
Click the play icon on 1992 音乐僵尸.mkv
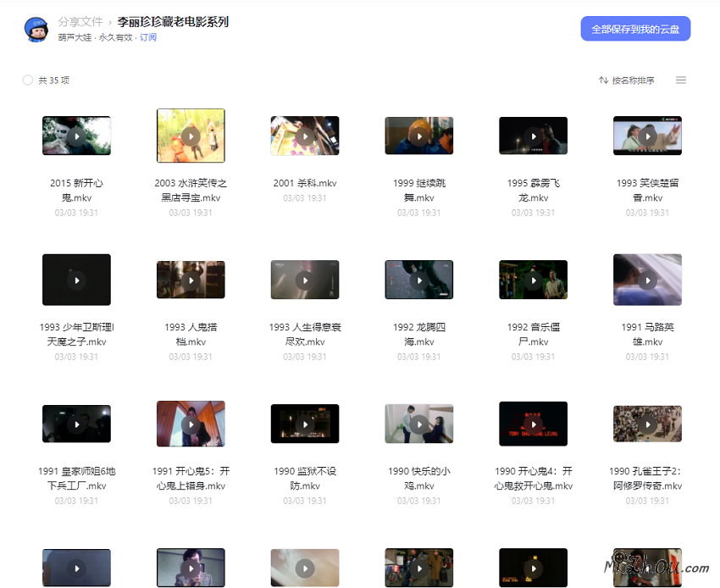point(533,280)
